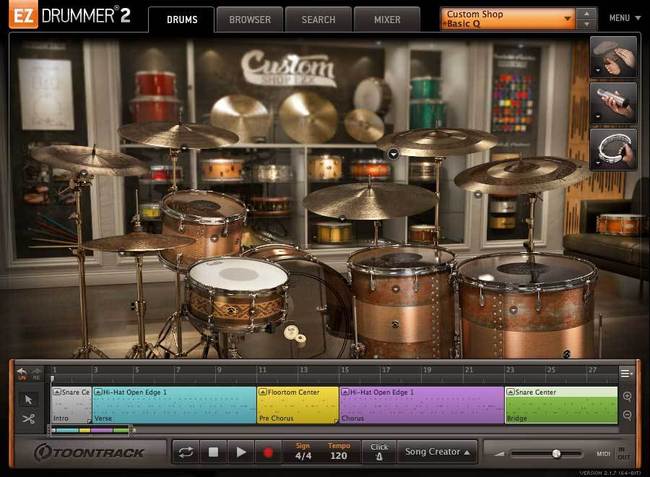
Task: Open the song track options menu icon
Action: [x=626, y=373]
